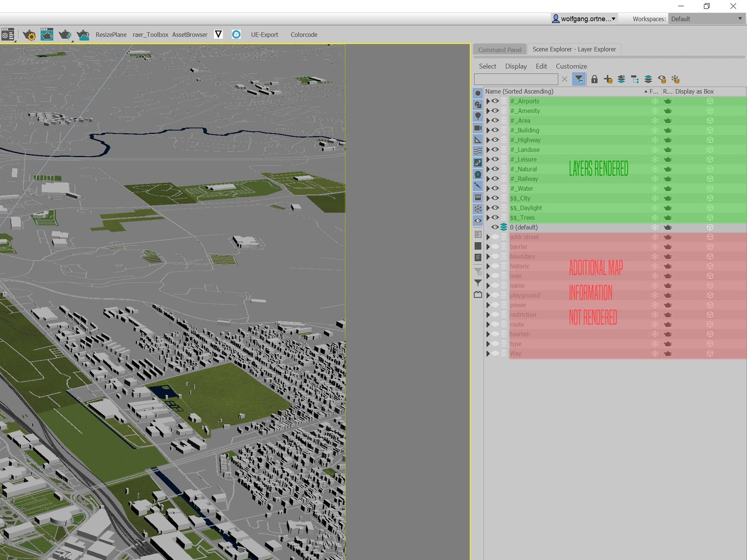This screenshot has width=747, height=560.
Task: Toggle visibility of 0 (default) layer
Action: [495, 227]
